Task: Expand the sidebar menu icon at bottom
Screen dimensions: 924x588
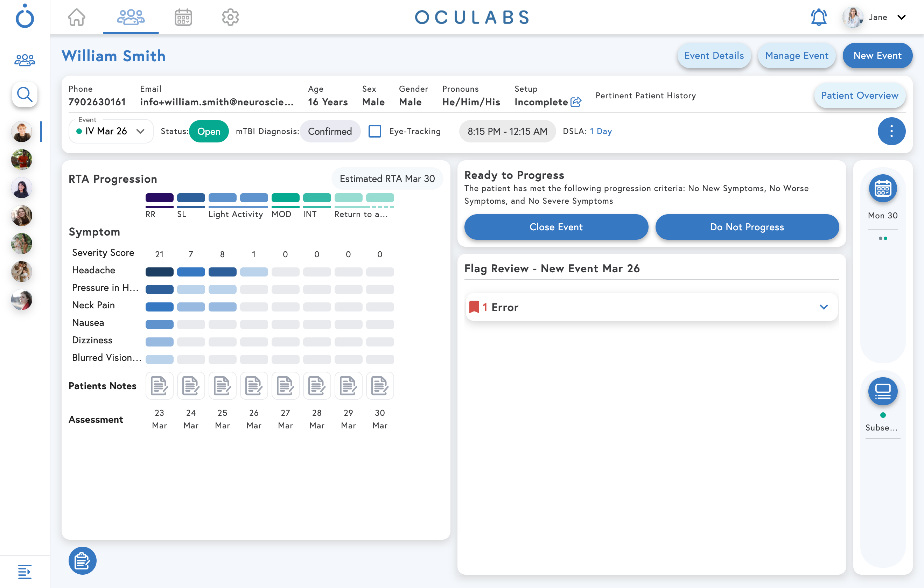Action: pyautogui.click(x=24, y=572)
